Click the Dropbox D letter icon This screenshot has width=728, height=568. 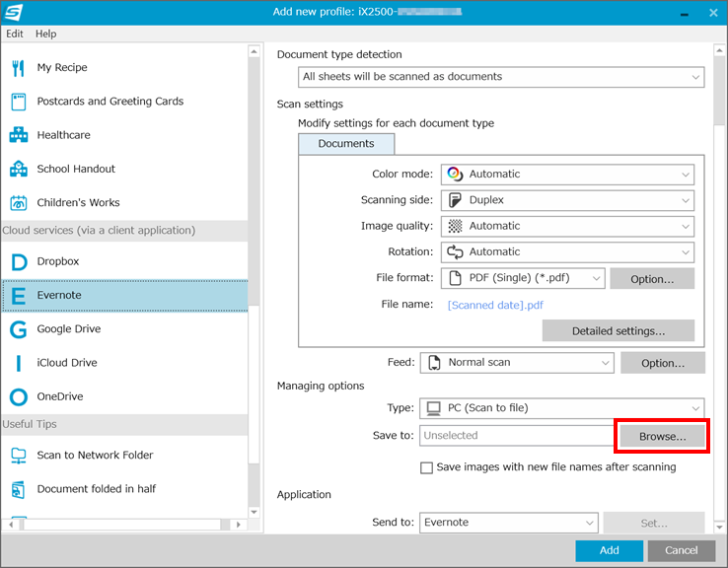[x=19, y=261]
